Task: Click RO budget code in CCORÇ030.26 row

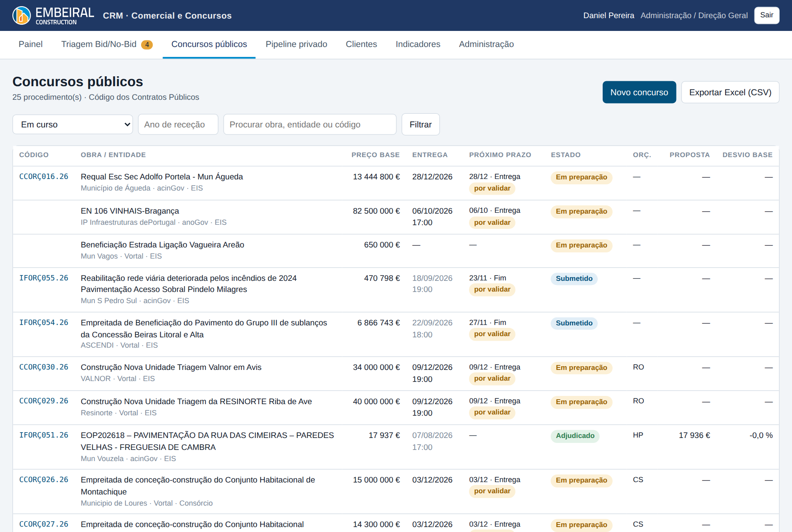Action: [638, 367]
